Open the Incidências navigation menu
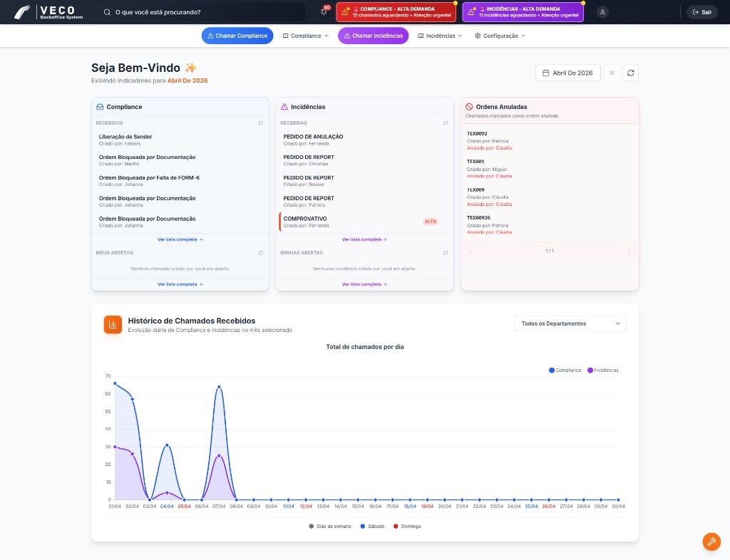This screenshot has width=730, height=560. pos(440,36)
